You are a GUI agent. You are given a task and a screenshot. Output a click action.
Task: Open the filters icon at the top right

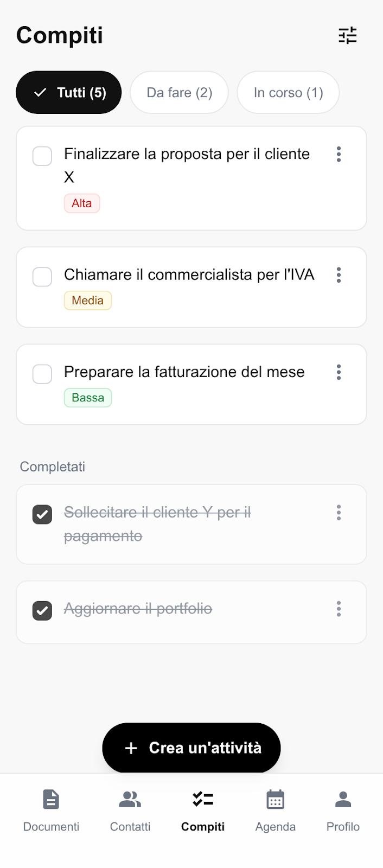coord(348,35)
